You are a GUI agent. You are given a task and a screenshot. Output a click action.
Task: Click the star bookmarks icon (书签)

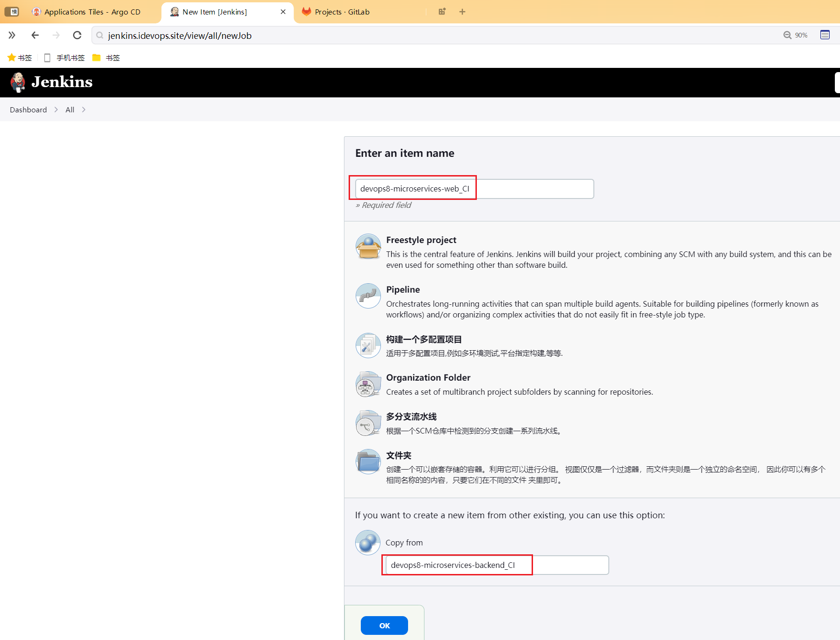coord(12,57)
